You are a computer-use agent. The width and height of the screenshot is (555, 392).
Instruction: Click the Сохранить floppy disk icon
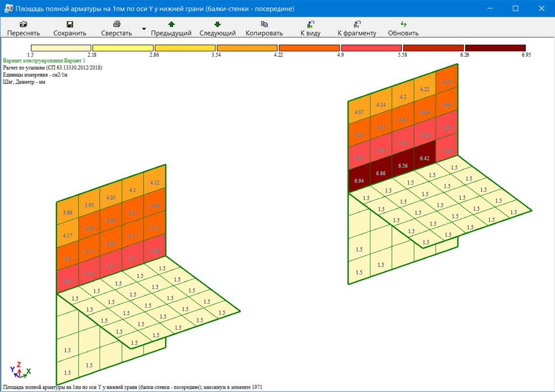[x=70, y=24]
